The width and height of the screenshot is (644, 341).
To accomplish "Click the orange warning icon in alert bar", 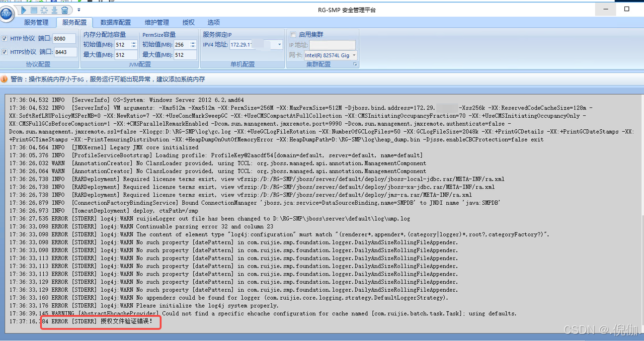I will (x=5, y=79).
